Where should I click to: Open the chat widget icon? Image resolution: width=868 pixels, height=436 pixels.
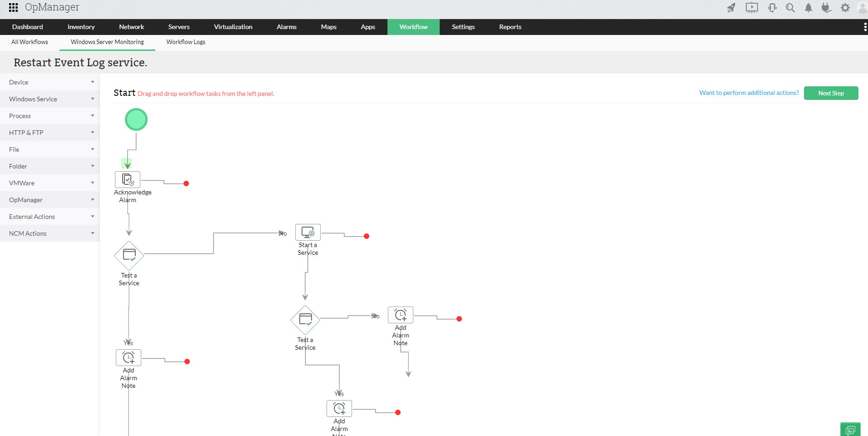(x=850, y=430)
